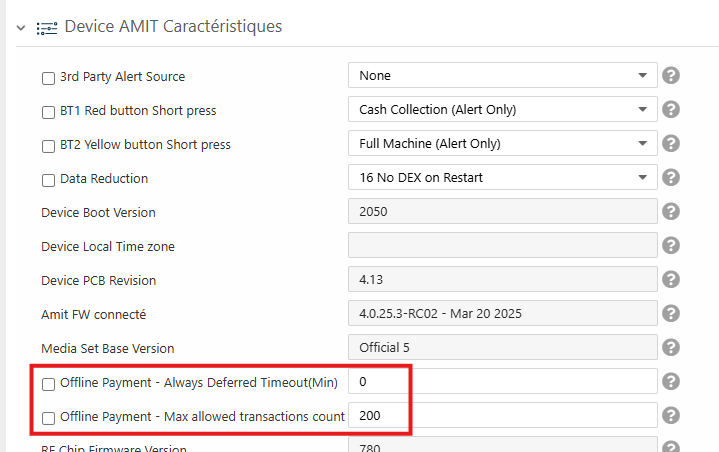Open help for BT2 Yellow button Short press
The height and width of the screenshot is (452, 719).
[x=671, y=143]
